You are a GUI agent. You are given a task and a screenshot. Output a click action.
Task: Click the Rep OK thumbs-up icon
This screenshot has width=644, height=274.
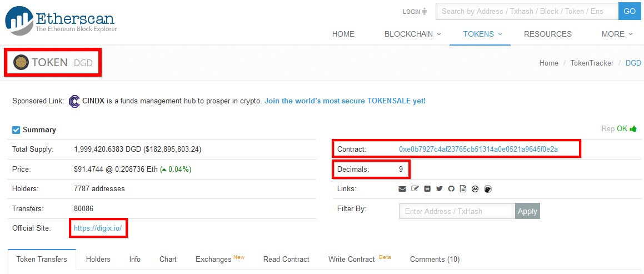[633, 128]
